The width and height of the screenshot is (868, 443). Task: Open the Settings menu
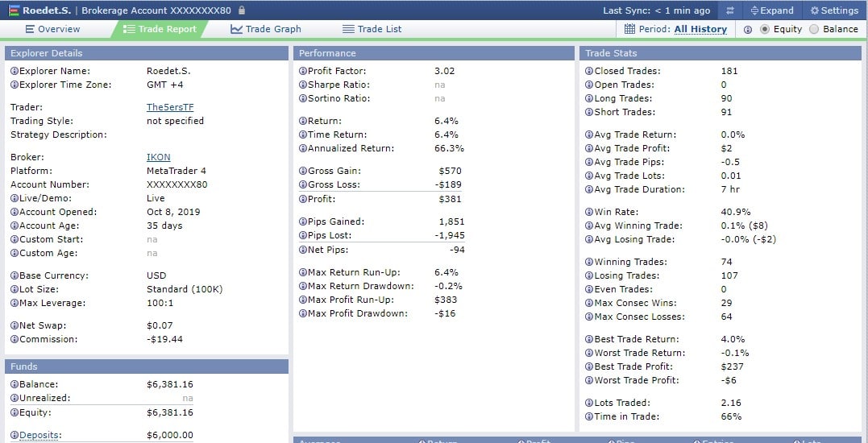point(834,10)
